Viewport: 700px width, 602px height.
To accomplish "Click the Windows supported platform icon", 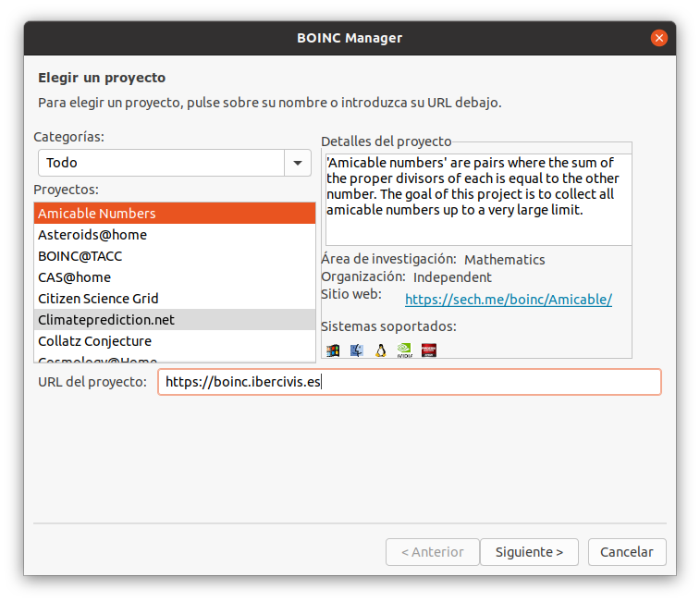I will [333, 350].
